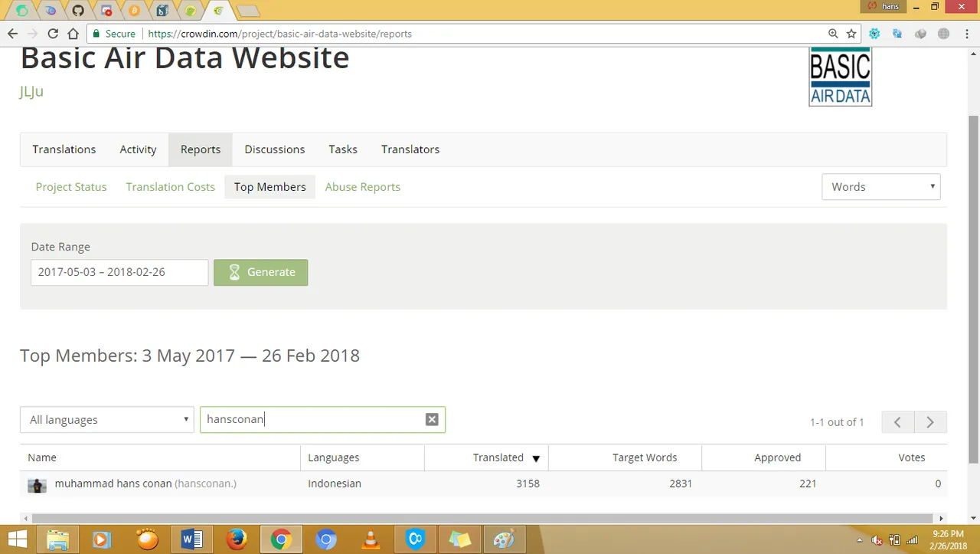Open the blue translate extension icon
Image resolution: width=980 pixels, height=554 pixels.
point(897,34)
